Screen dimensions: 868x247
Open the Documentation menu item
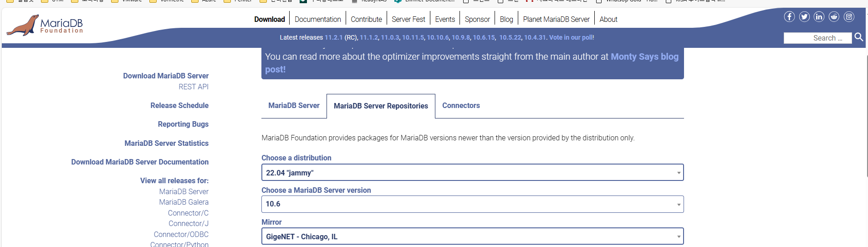point(318,19)
